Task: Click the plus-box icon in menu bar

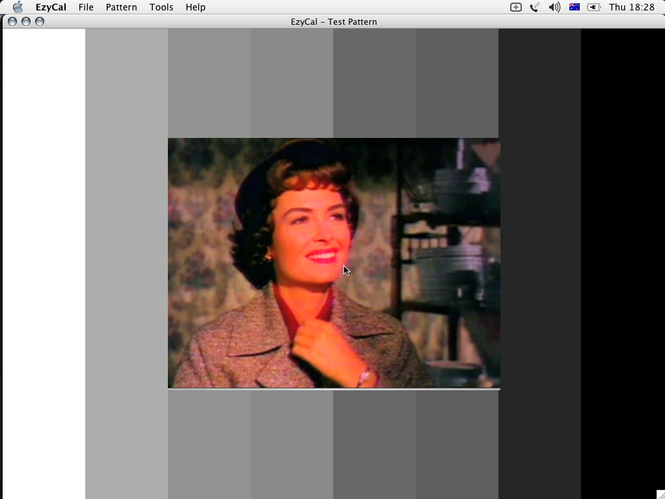Action: [516, 7]
